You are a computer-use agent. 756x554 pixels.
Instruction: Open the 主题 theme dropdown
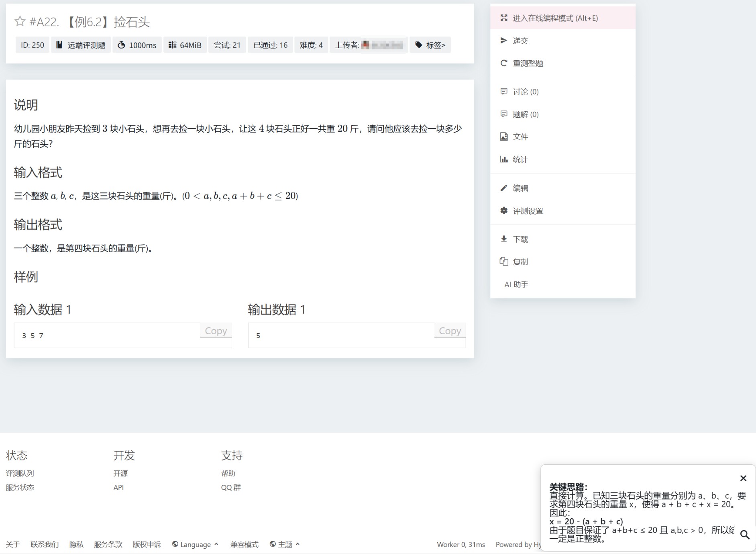(x=285, y=544)
